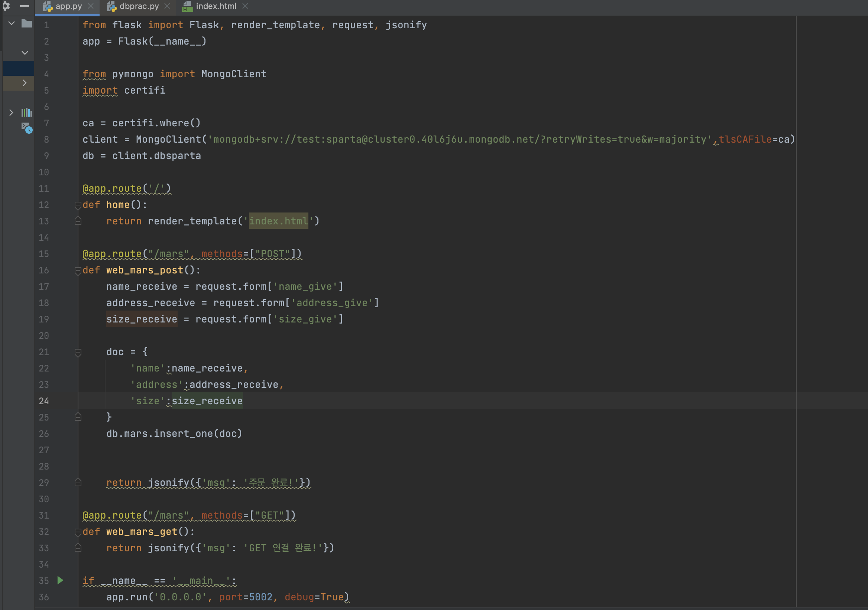
Task: Expand the highlighted tree row chevron
Action: (x=25, y=83)
